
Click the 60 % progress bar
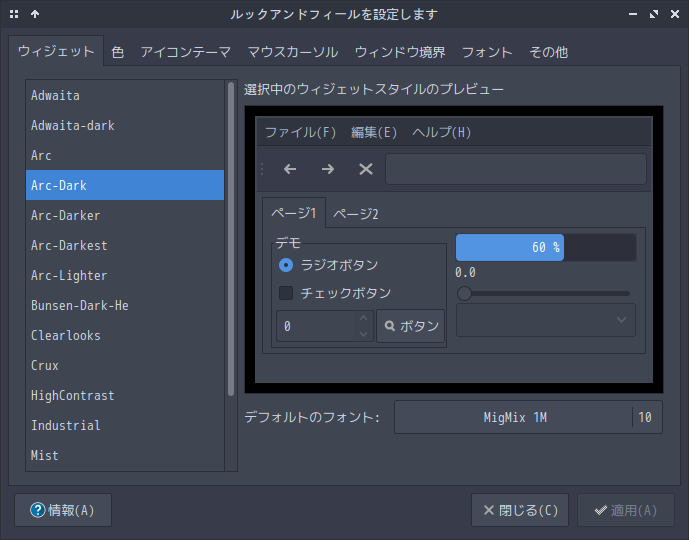click(546, 247)
